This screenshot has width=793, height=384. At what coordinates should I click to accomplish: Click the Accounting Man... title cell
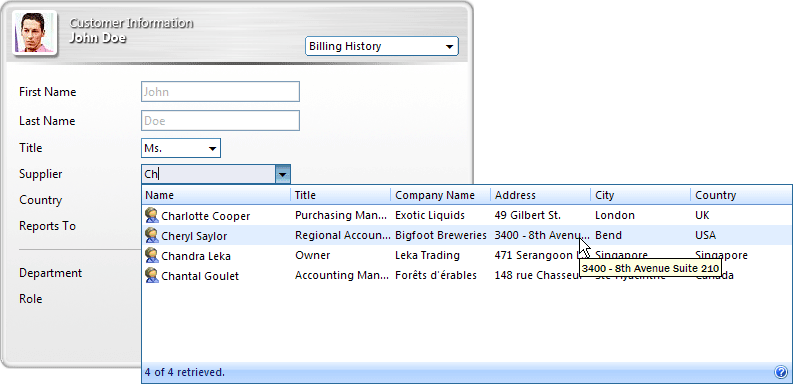[x=342, y=275]
